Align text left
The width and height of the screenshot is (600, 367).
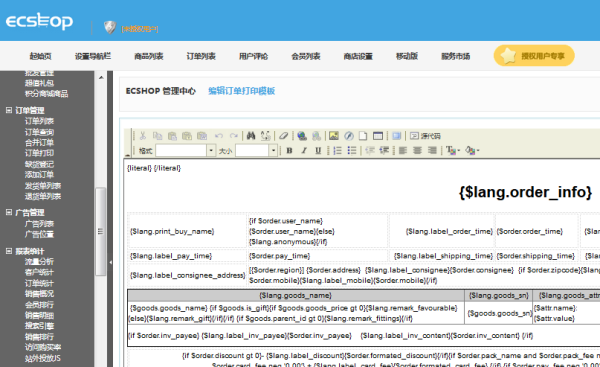coord(403,150)
